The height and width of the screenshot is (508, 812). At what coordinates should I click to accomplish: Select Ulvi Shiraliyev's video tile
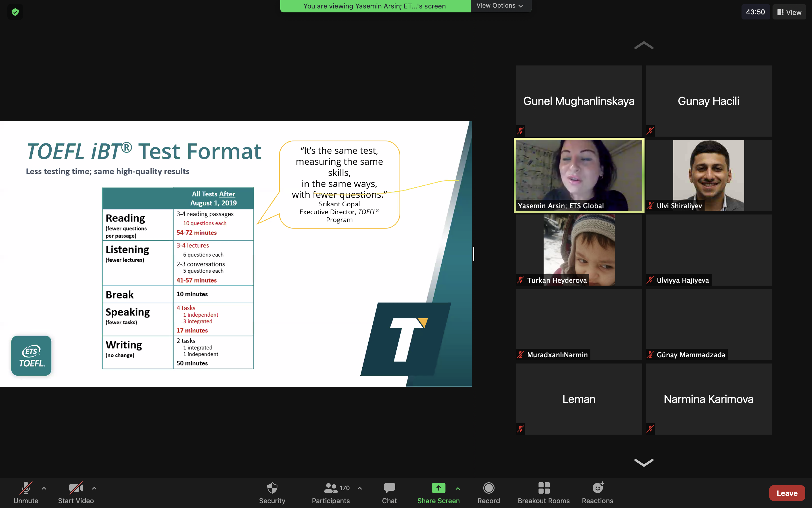click(x=708, y=175)
